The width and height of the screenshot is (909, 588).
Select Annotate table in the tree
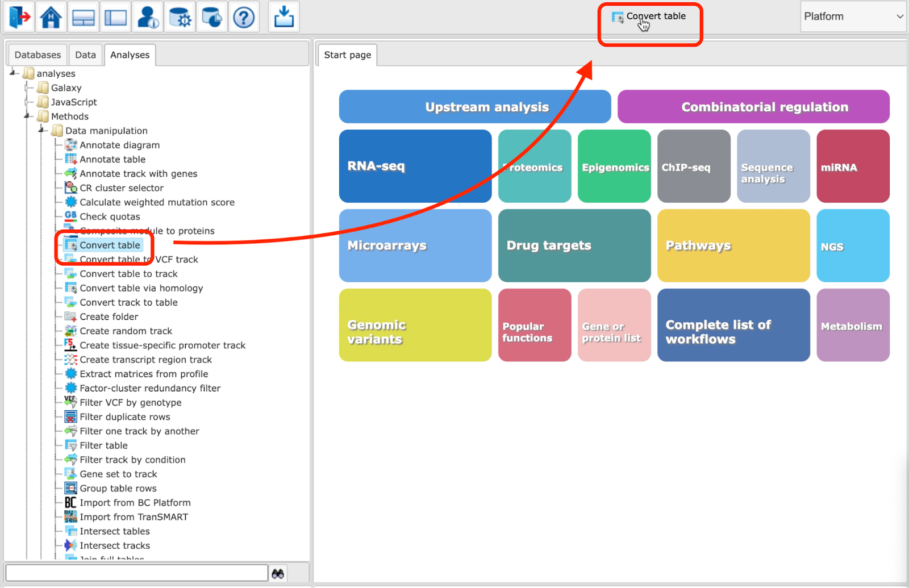[x=112, y=159]
